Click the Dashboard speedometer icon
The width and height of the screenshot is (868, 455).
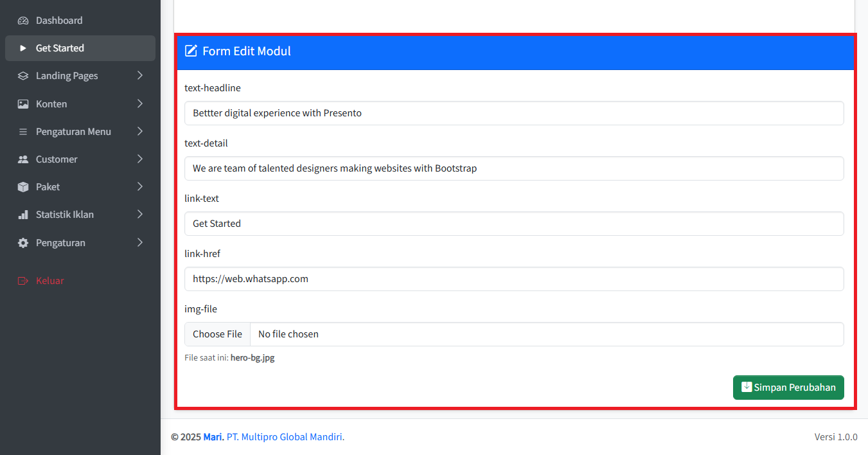[23, 21]
